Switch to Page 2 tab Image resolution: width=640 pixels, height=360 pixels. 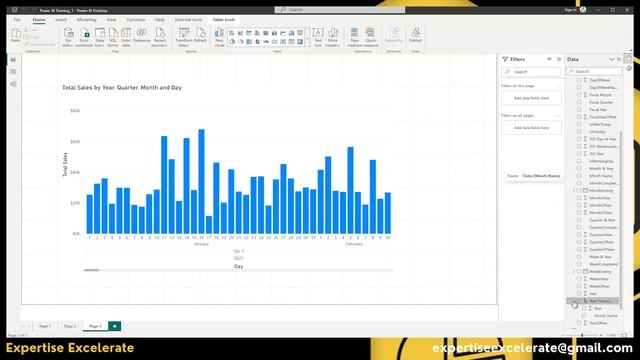(70, 326)
